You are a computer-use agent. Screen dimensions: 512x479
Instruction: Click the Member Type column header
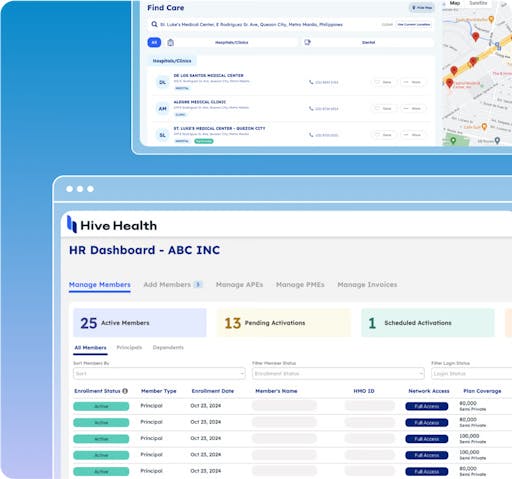(159, 391)
